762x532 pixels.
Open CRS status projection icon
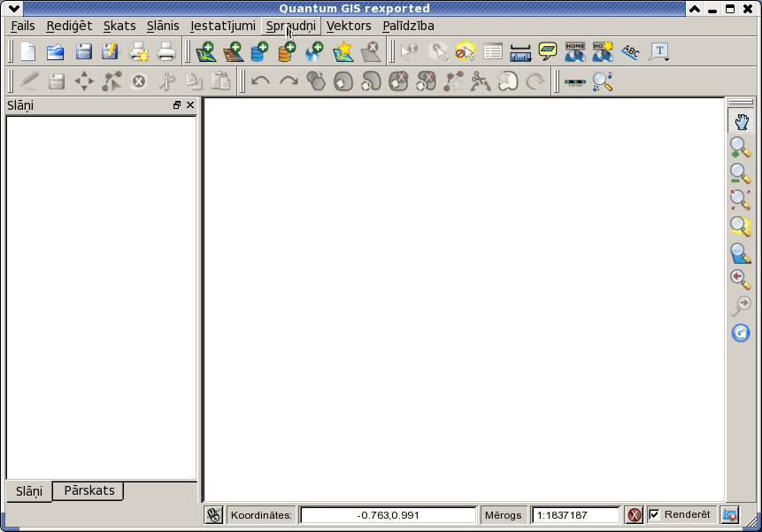coord(730,514)
